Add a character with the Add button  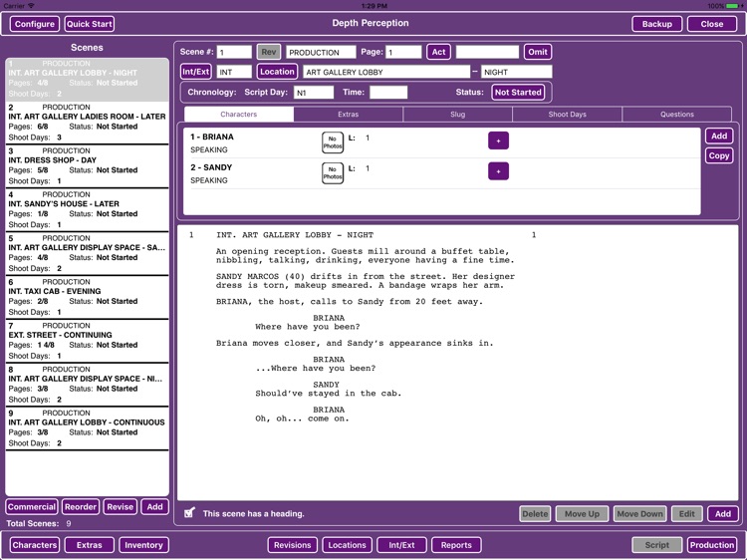(x=719, y=136)
